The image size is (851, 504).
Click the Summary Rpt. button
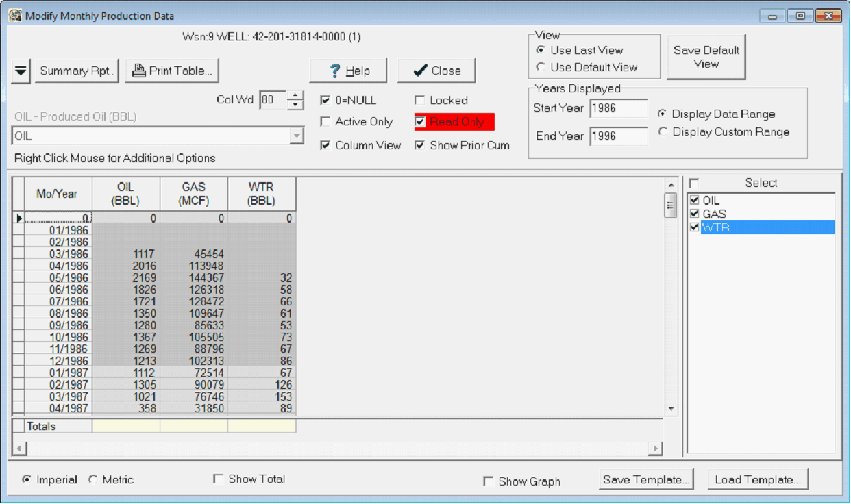tap(77, 71)
